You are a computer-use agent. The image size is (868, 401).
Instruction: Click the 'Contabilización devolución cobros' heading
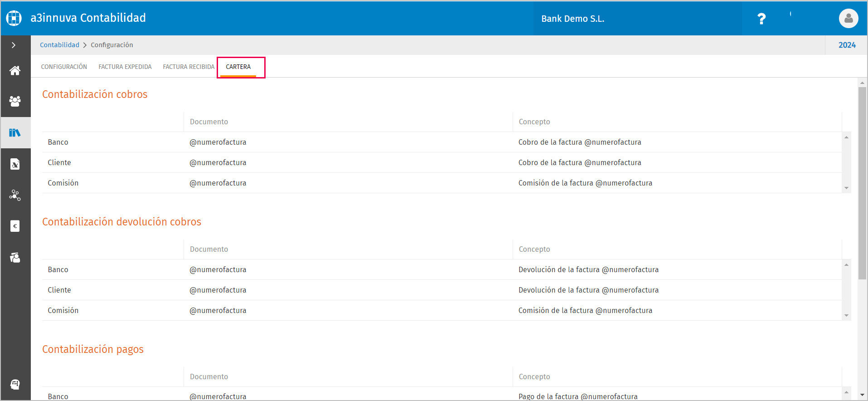[121, 222]
